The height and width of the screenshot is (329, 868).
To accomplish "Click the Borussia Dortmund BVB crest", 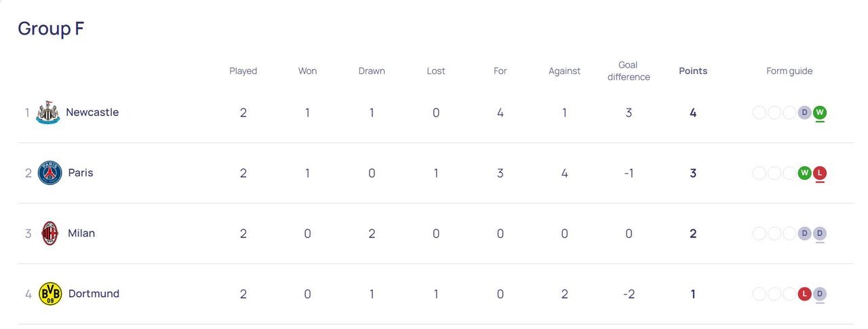I will pyautogui.click(x=50, y=294).
